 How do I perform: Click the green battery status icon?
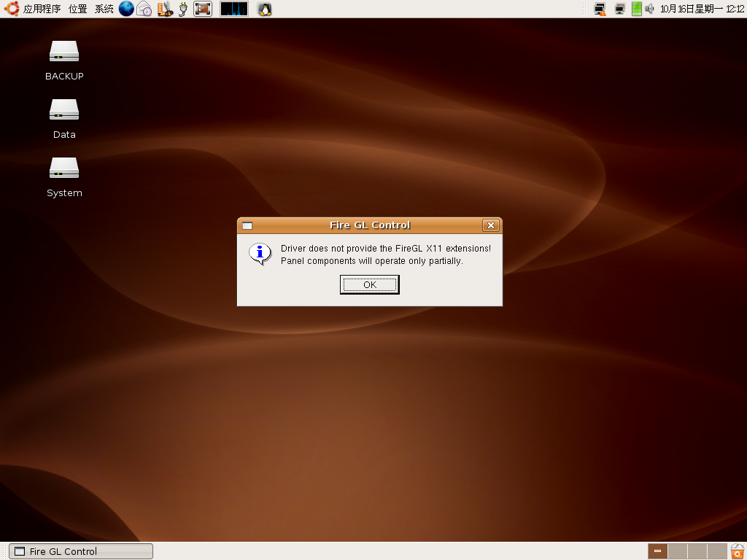point(636,9)
